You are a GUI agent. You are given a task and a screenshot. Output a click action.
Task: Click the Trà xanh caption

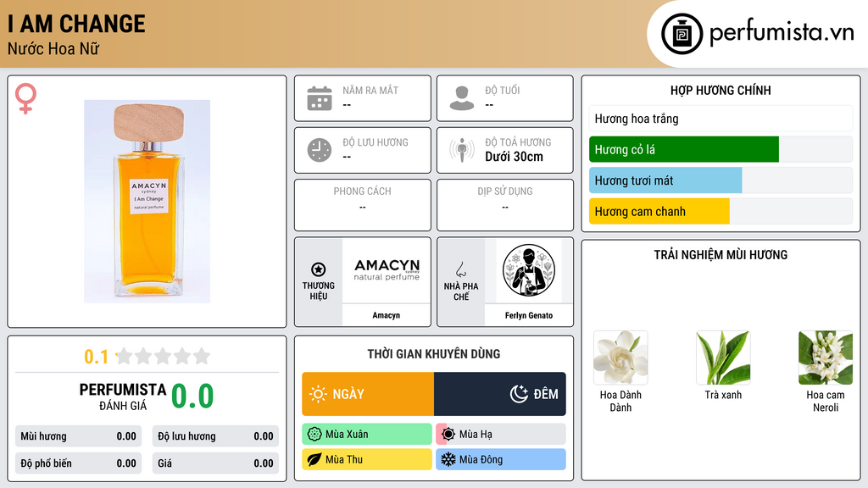pyautogui.click(x=723, y=395)
